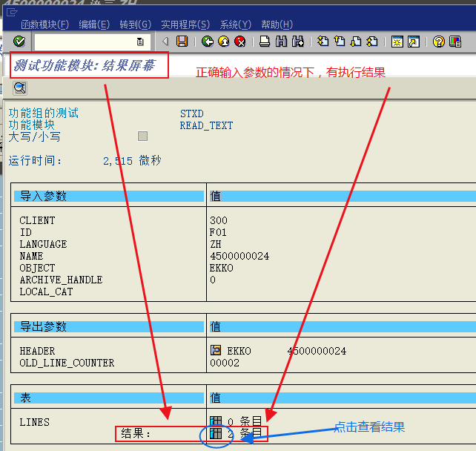Open the 转到(G) menu
Screen dimensions: 476x451
tap(136, 24)
